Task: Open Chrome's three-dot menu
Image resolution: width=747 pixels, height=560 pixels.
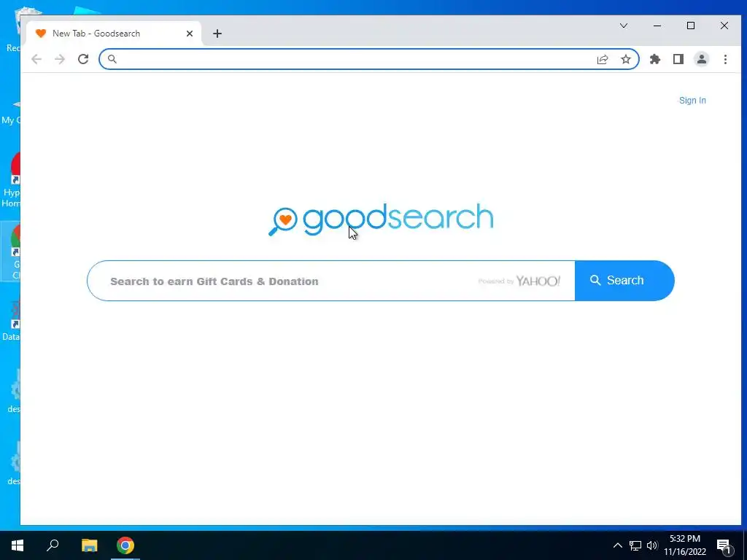Action: coord(725,59)
